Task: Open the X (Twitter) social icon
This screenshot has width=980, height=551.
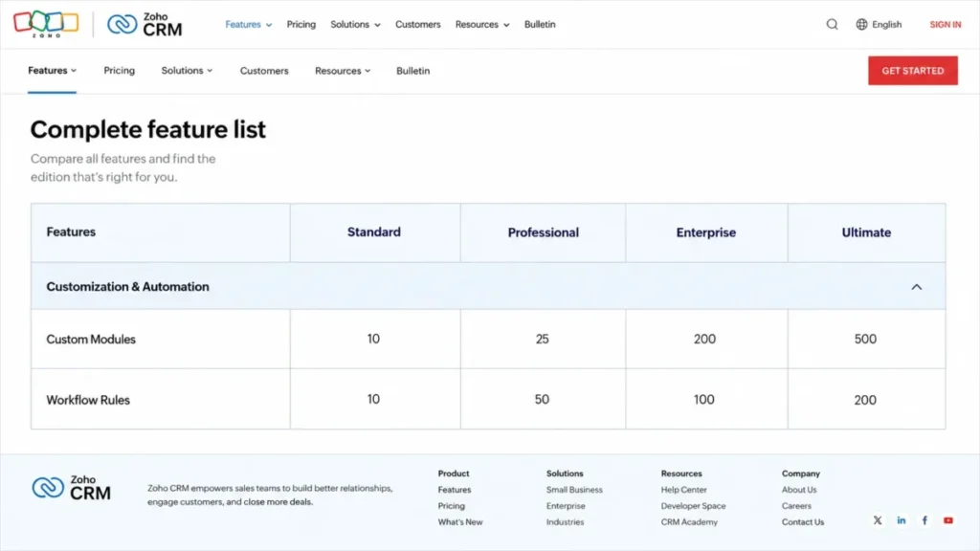Action: [878, 520]
